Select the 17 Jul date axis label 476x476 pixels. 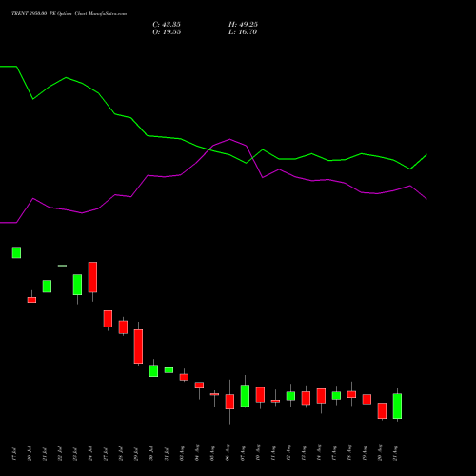14,454
